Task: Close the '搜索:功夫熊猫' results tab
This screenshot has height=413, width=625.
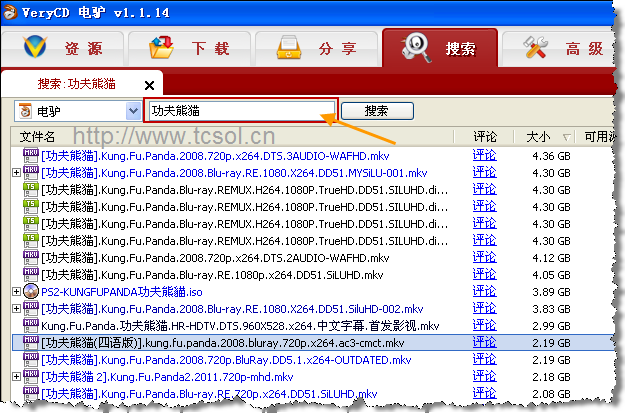Action: [x=149, y=85]
